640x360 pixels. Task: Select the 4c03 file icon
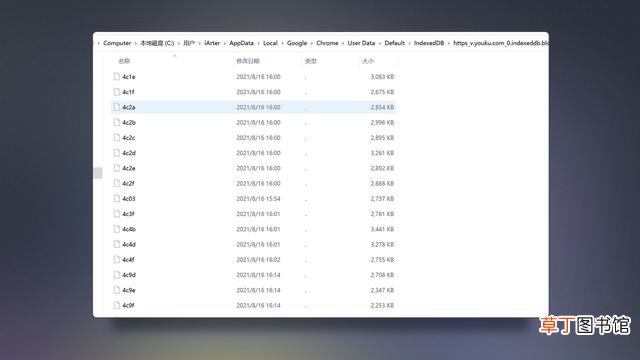[117, 198]
